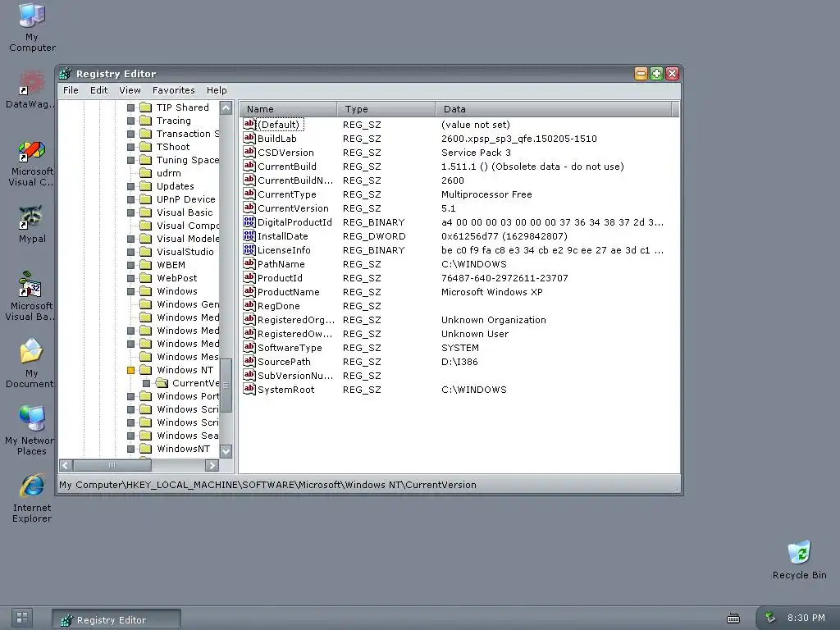Expand the WindowsNT key
Viewport: 840px width, 630px height.
[130, 449]
